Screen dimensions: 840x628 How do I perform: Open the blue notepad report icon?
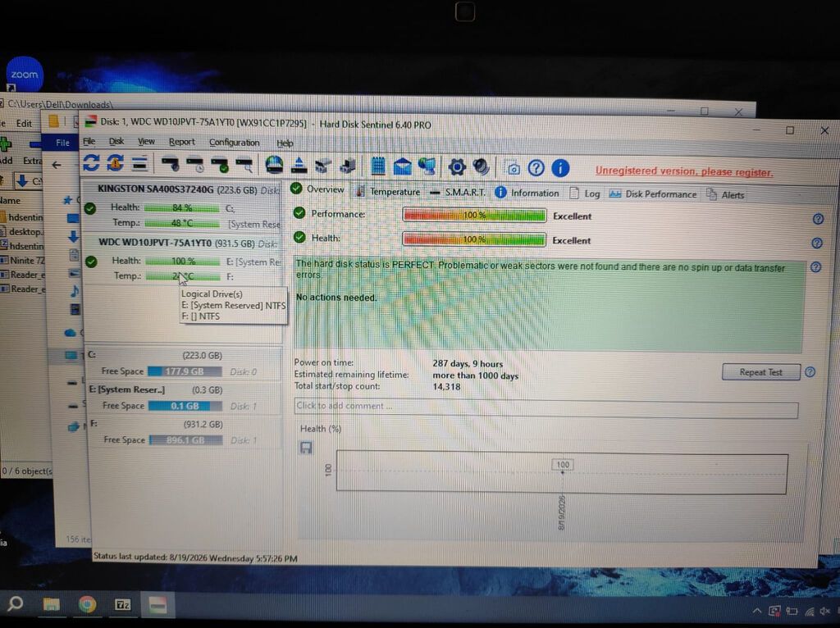click(378, 166)
